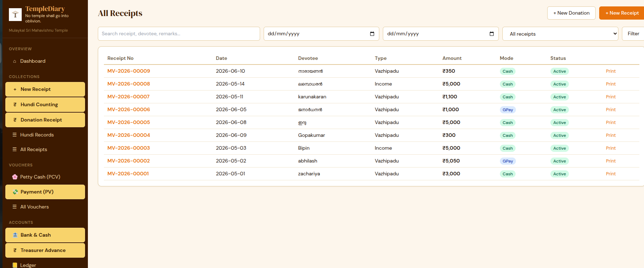Click the plus icon on New Receipt sidebar
Image resolution: width=644 pixels, height=268 pixels.
(x=15, y=89)
